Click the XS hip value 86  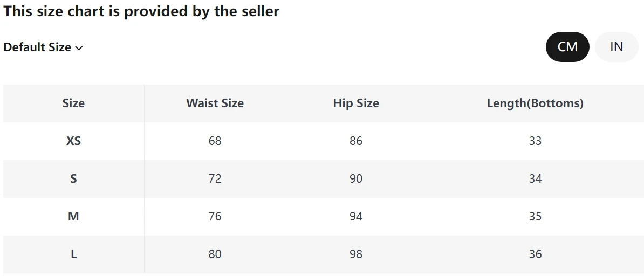(x=356, y=141)
